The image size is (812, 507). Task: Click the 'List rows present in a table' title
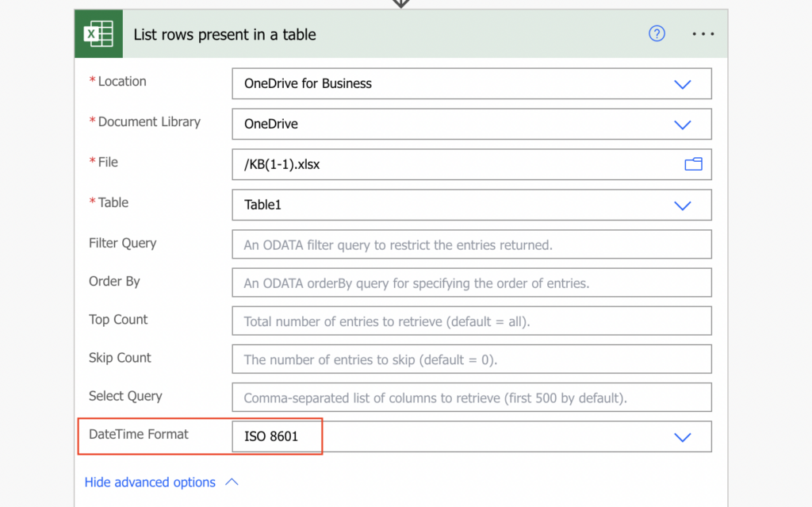[224, 34]
